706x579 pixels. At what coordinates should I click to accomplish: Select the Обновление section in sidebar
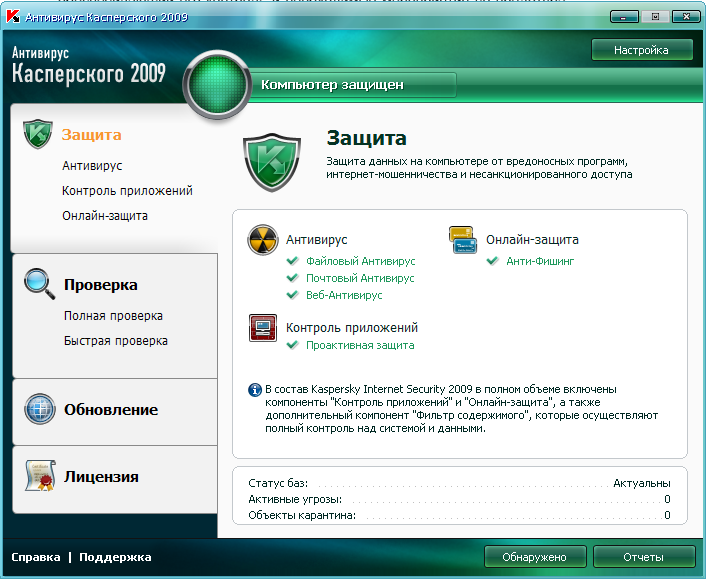click(111, 410)
